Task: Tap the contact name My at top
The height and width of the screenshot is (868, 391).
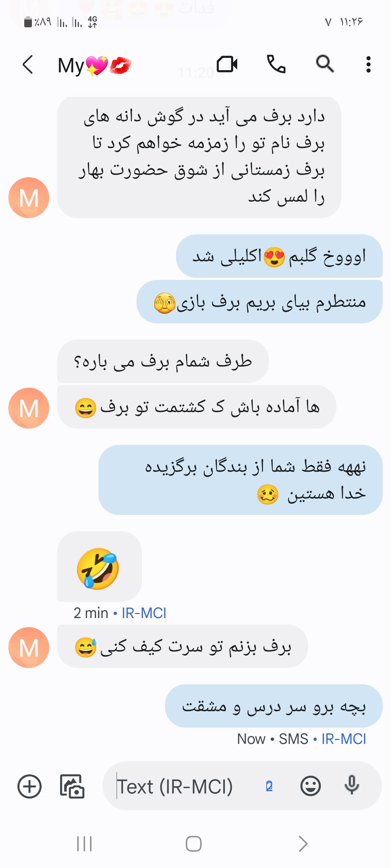Action: 71,65
